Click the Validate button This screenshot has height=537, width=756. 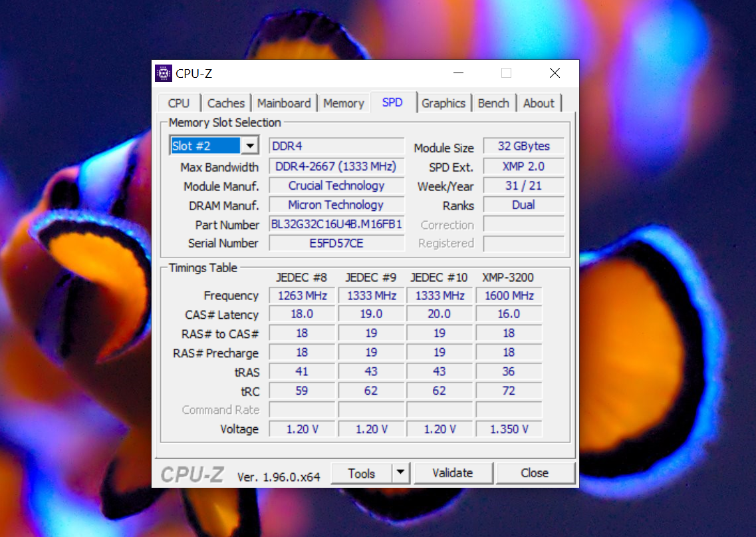[x=453, y=473]
